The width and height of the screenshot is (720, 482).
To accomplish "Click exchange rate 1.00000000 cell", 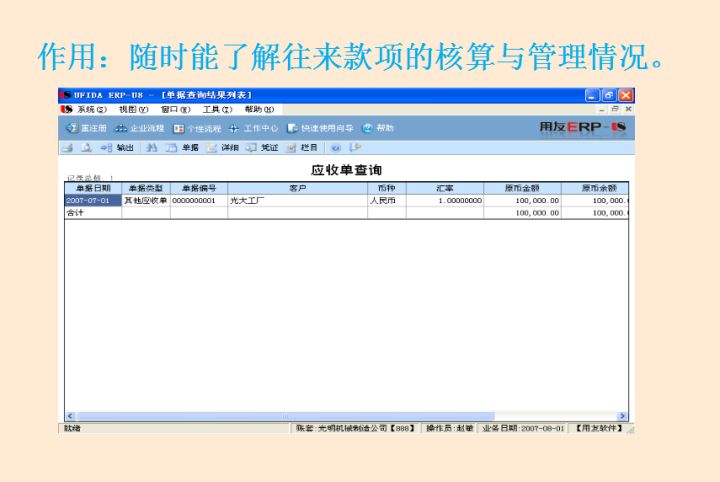I will pyautogui.click(x=445, y=201).
